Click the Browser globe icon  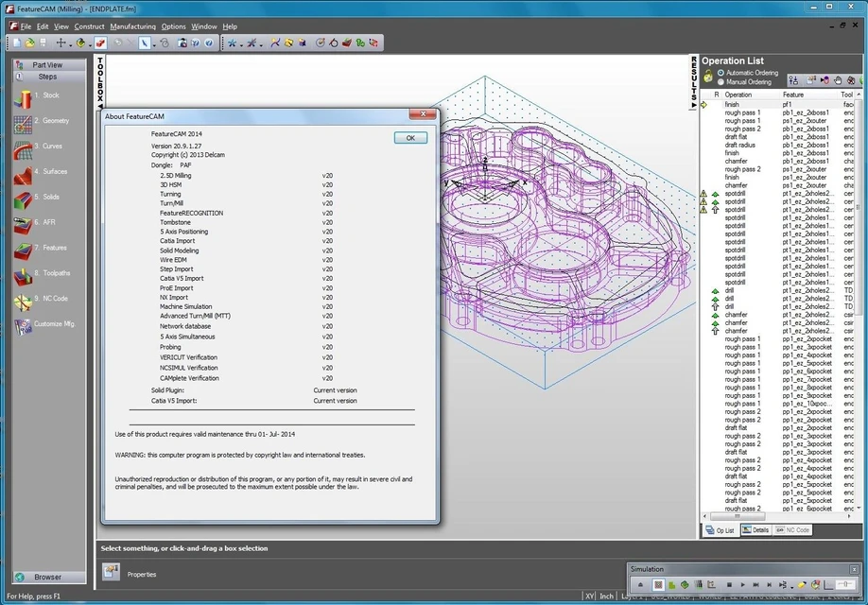tap(20, 577)
